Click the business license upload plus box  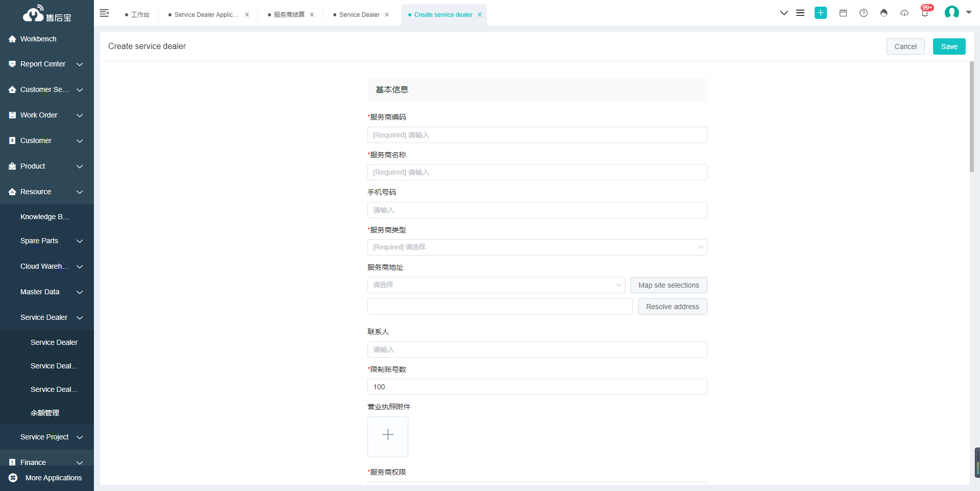pos(388,437)
